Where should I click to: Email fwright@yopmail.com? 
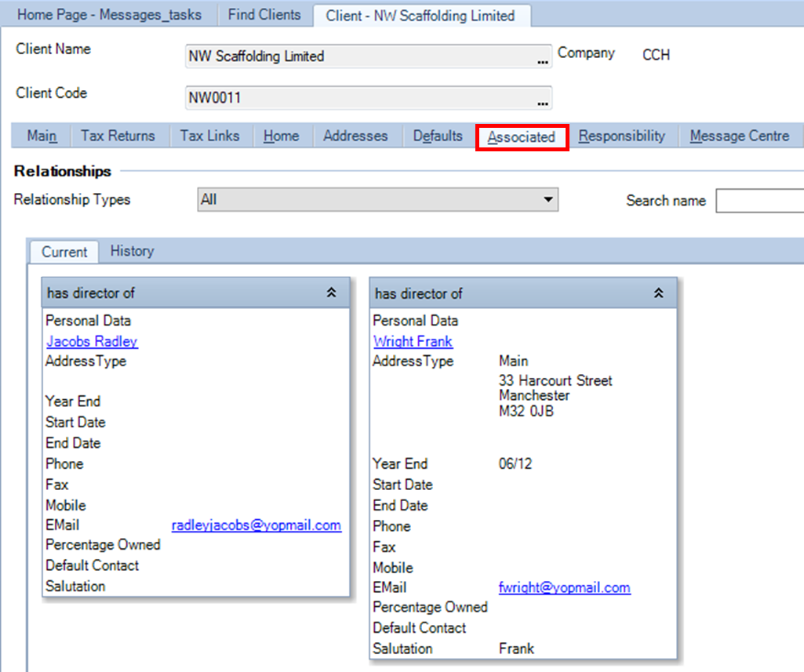tap(565, 588)
